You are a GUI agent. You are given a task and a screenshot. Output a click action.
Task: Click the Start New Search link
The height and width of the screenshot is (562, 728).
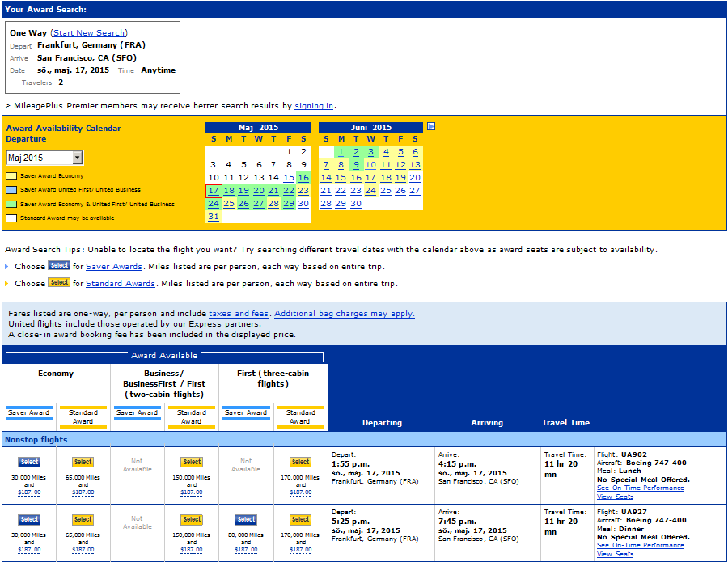(x=89, y=33)
